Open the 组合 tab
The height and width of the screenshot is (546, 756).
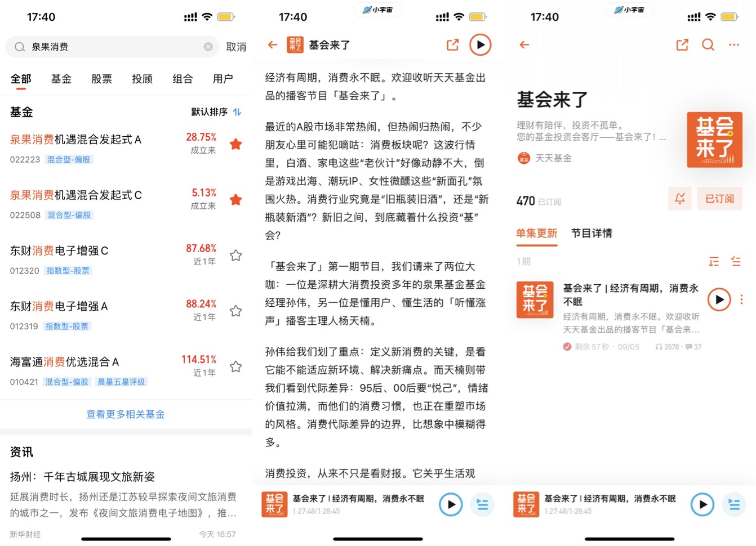[183, 79]
